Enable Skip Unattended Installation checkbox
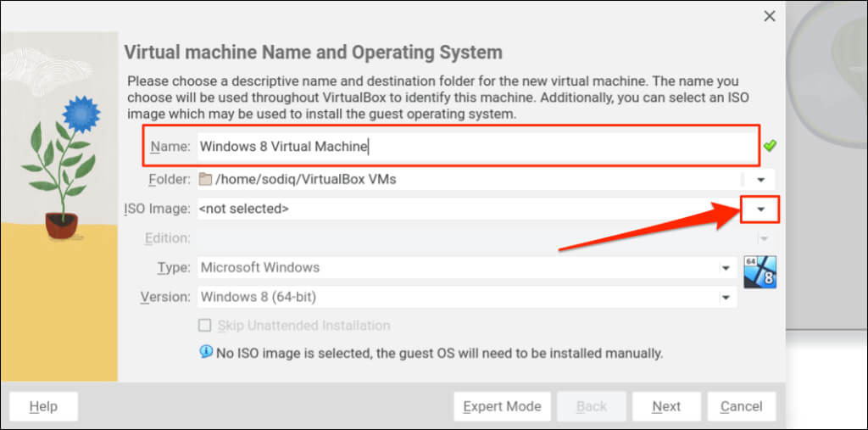Screen dimensions: 868x430 click(204, 325)
